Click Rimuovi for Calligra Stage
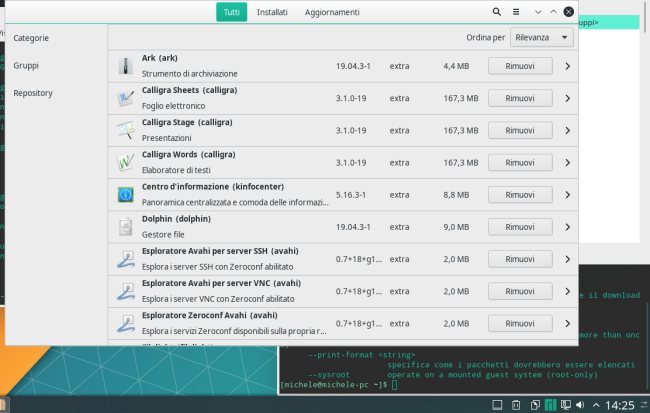650x413 pixels. coord(520,130)
